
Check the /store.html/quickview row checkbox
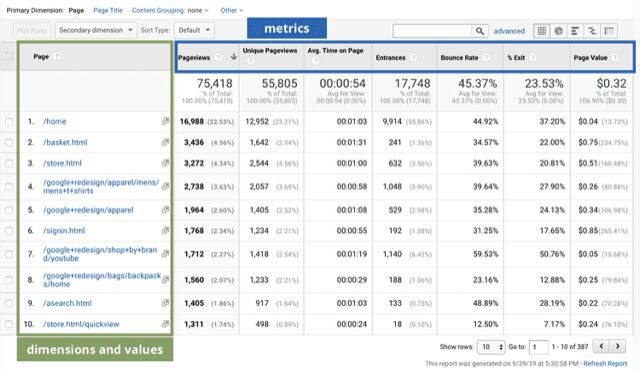pyautogui.click(x=9, y=324)
